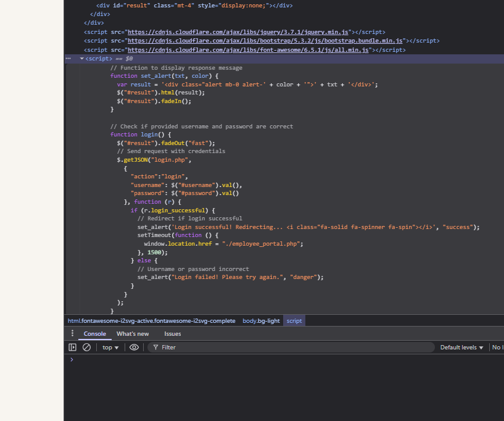504x421 pixels.
Task: Switch to the What's new tab
Action: [133, 334]
